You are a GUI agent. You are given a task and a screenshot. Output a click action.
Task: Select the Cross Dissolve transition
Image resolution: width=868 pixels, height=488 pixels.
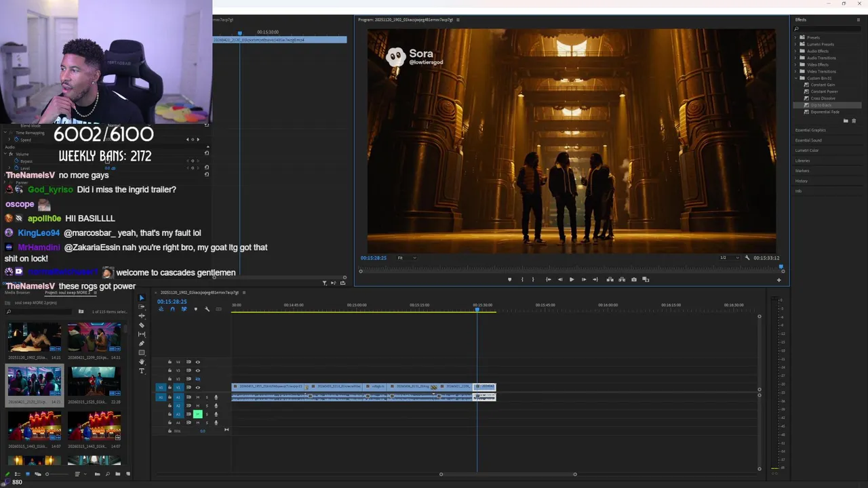click(823, 98)
